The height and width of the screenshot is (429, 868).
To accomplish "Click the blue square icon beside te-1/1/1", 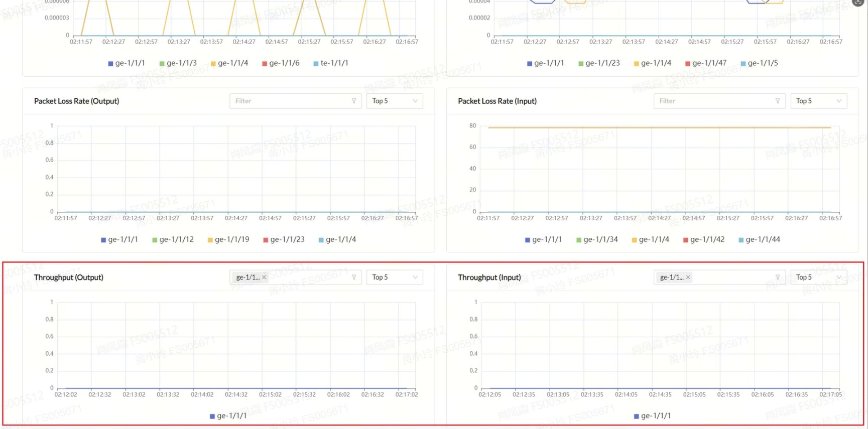I will coord(316,64).
